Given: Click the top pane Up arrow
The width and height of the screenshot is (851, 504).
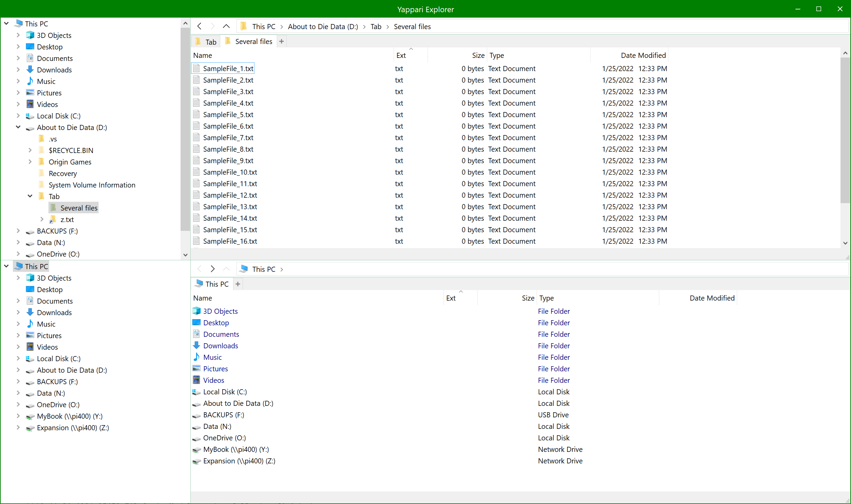Looking at the screenshot, I should tap(226, 26).
